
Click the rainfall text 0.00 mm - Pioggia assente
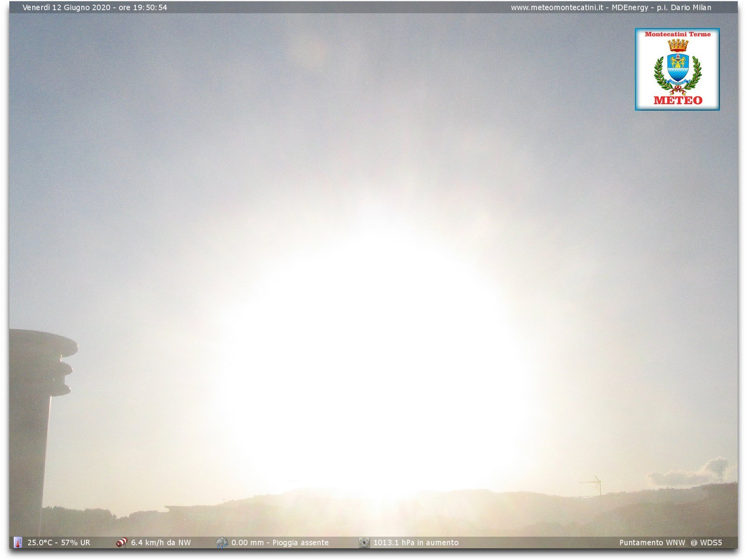point(280,542)
